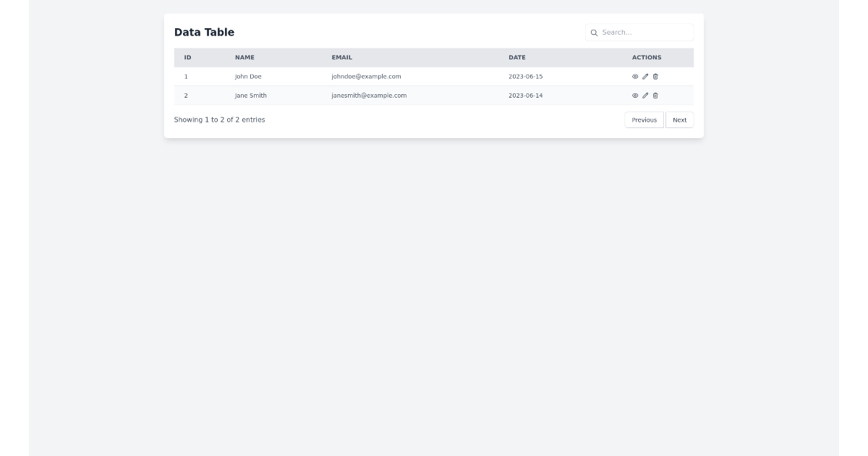
Task: Click the Previous pagination button
Action: pyautogui.click(x=644, y=119)
